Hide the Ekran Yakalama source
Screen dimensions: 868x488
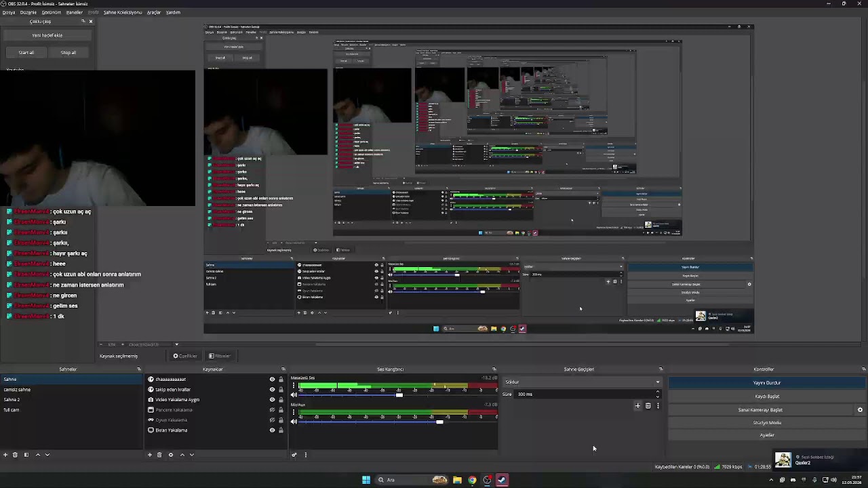(x=272, y=430)
